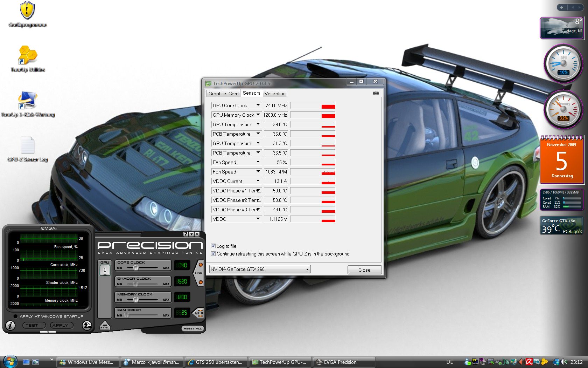The width and height of the screenshot is (588, 368).
Task: Click the DE language indicator in taskbar
Action: point(450,362)
